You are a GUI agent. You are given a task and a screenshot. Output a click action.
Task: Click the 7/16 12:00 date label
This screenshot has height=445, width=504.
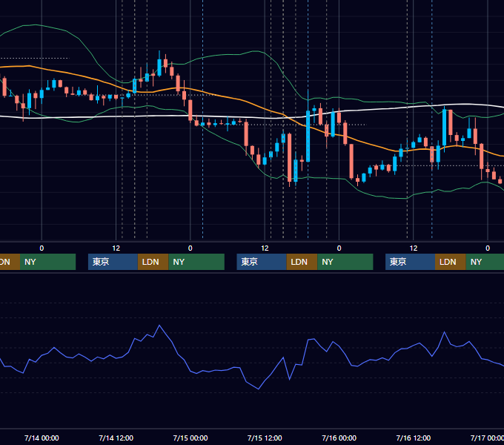[414, 438]
